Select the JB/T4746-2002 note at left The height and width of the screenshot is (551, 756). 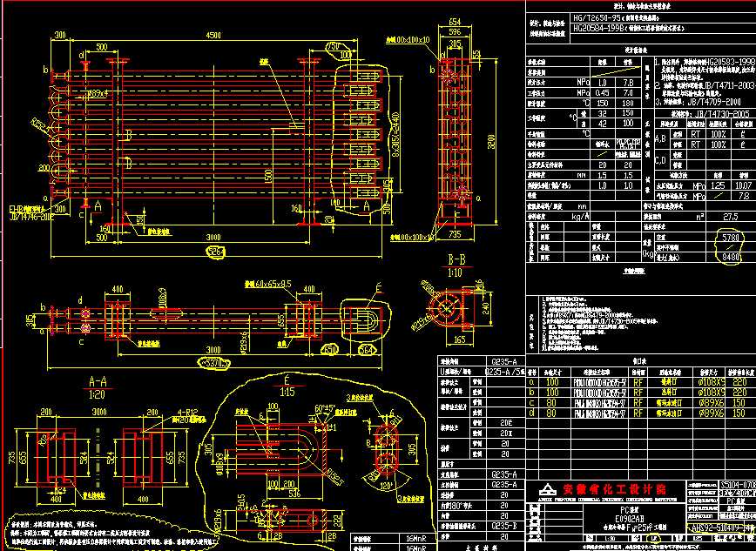tap(31, 217)
